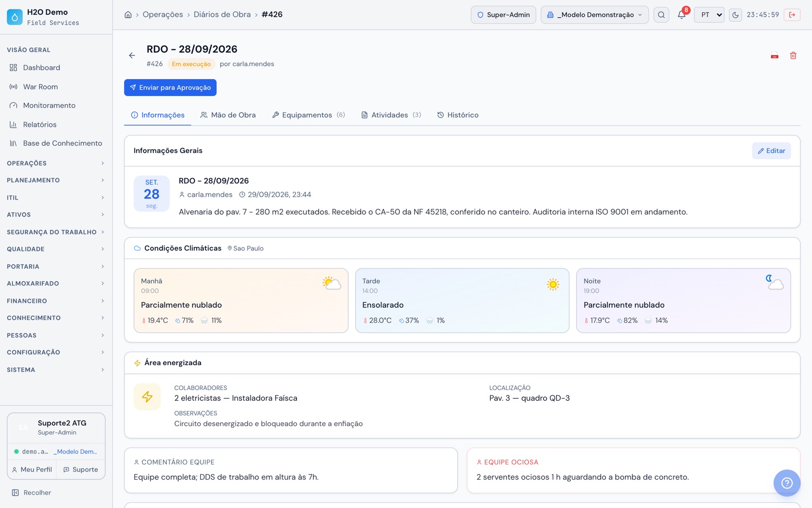
Task: Switch to the Mão de Obra tab
Action: pos(228,115)
